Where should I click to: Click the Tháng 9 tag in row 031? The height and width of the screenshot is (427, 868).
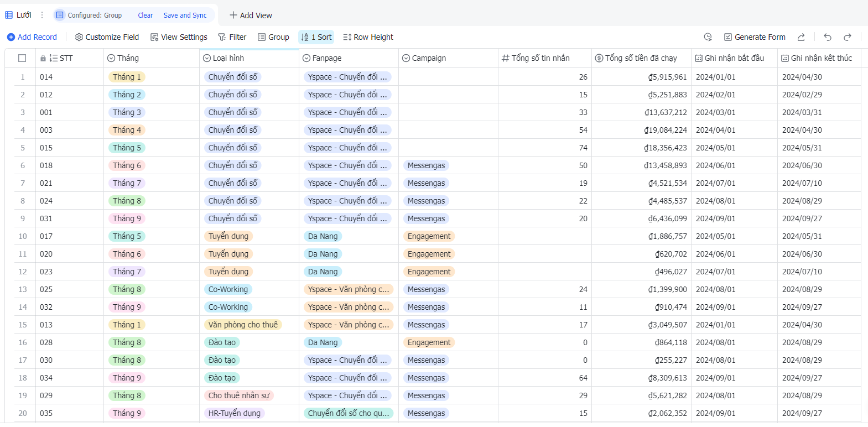[127, 218]
